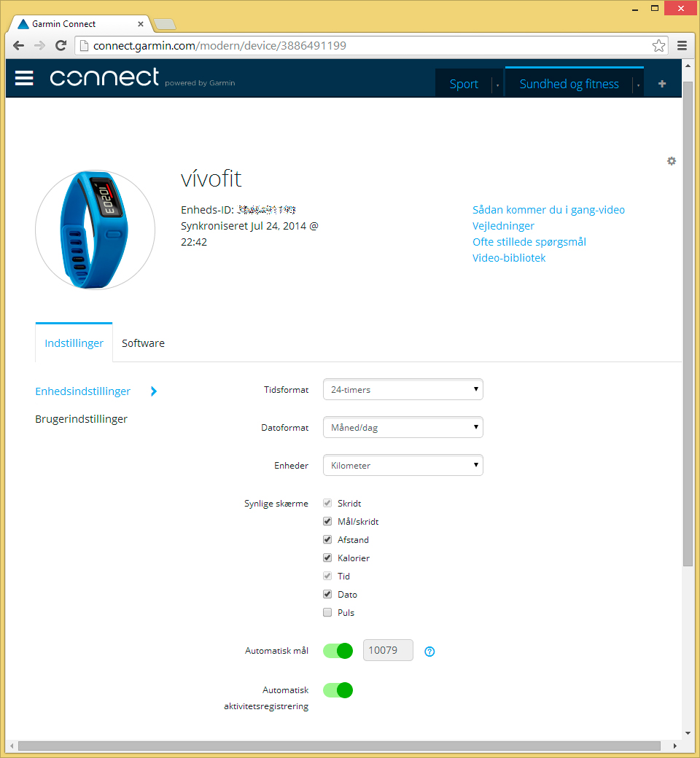Screen dimensions: 700x758
Task: Enable the Puls screen checkbox
Action: click(327, 612)
